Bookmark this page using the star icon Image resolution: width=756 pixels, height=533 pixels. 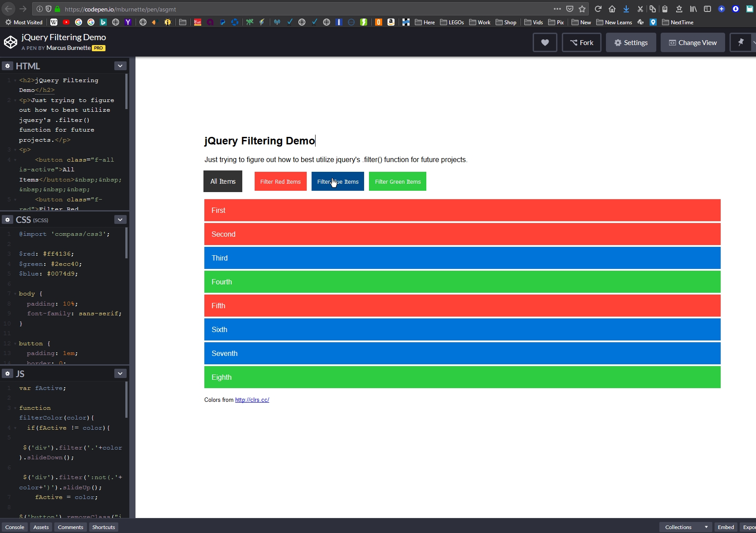pyautogui.click(x=582, y=9)
